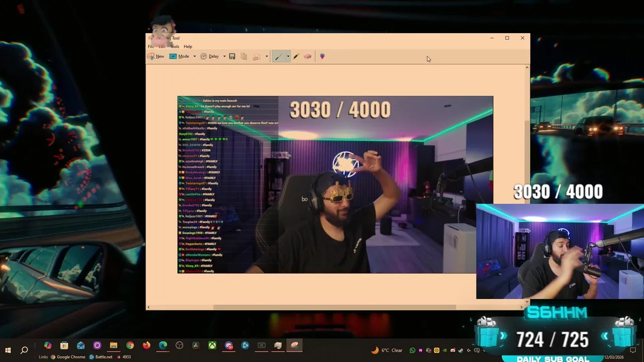Open the purple circle app on taskbar
Viewport: 644px width, 362px height.
point(97,345)
